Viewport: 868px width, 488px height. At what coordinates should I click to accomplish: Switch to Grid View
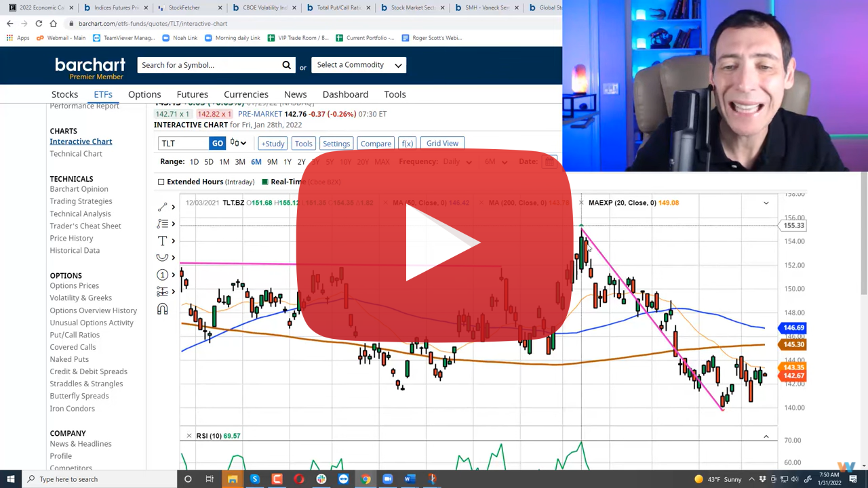[x=442, y=143]
